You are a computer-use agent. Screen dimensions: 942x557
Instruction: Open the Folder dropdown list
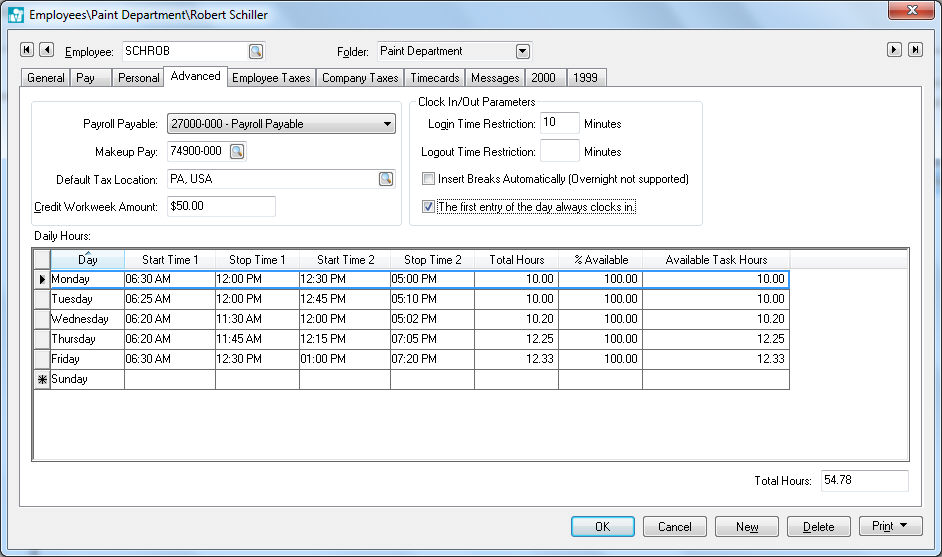[522, 51]
